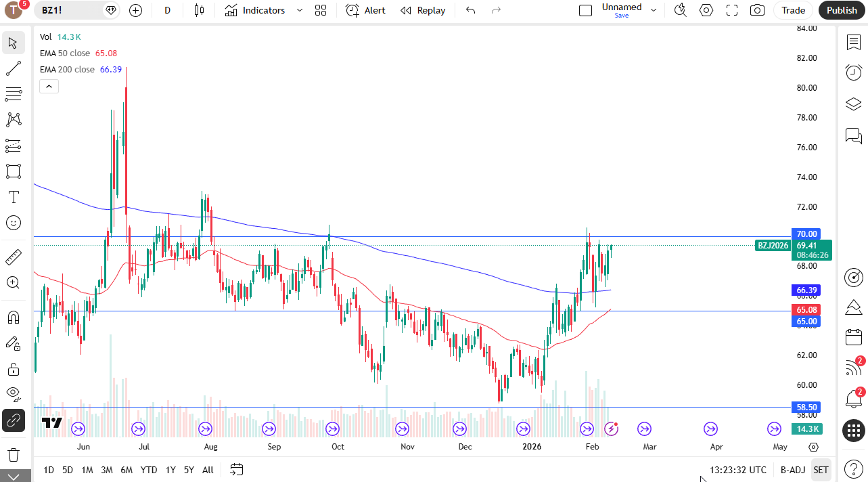Toggle SET settlement as close
868x482 pixels.
[821, 470]
